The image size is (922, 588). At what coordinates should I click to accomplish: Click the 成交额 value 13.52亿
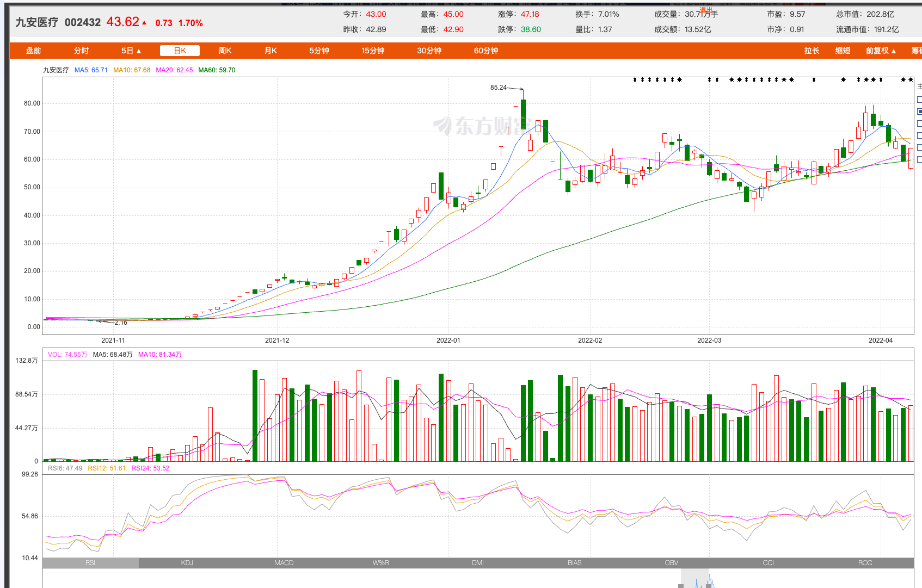click(698, 29)
